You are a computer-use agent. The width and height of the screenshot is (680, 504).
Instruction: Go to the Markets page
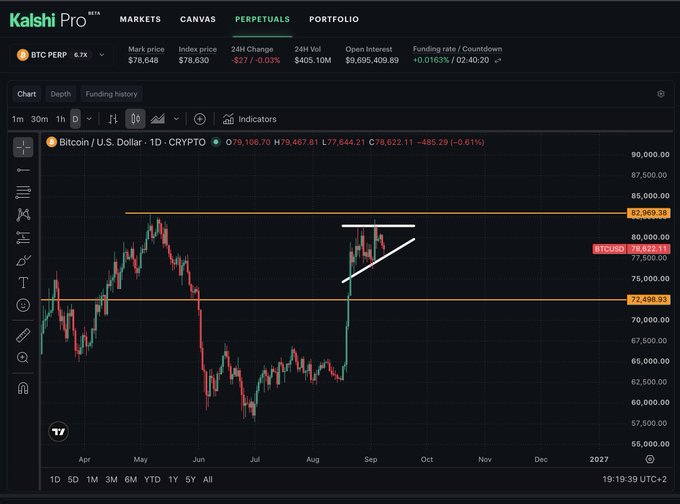[140, 19]
